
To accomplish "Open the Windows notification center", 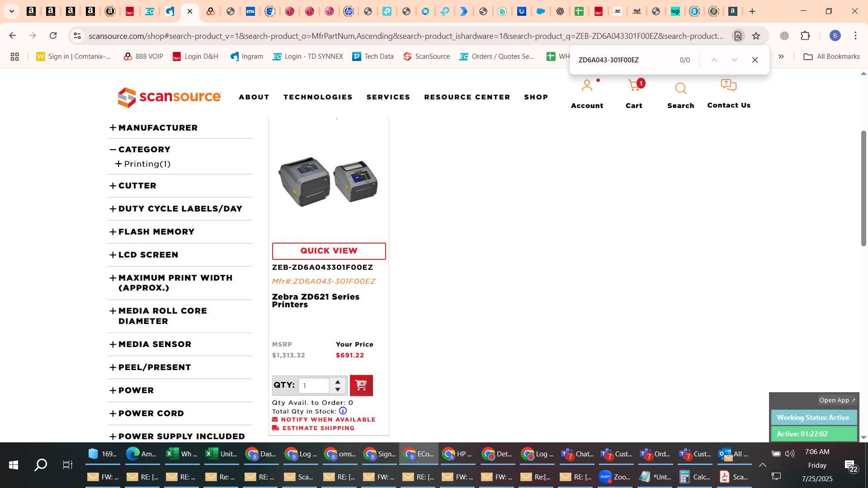I will (850, 465).
